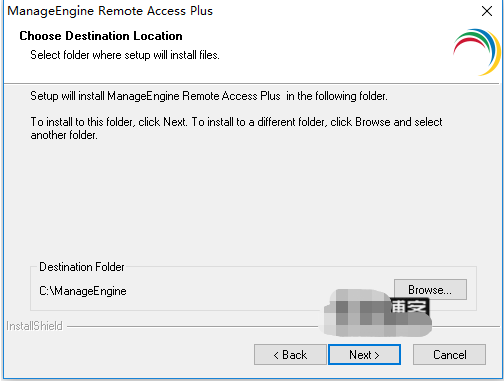
Task: Click the InstallShield label
Action: click(34, 326)
